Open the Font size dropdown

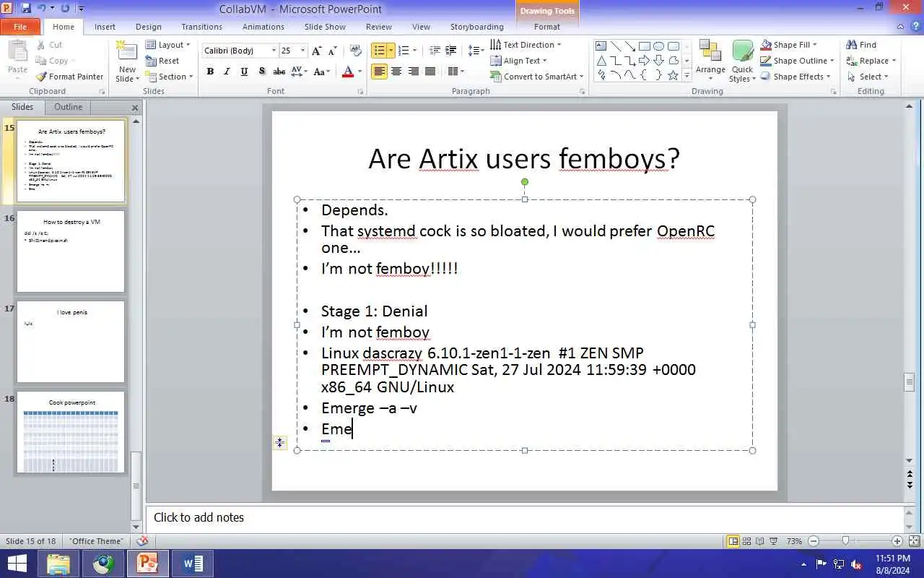click(x=293, y=51)
